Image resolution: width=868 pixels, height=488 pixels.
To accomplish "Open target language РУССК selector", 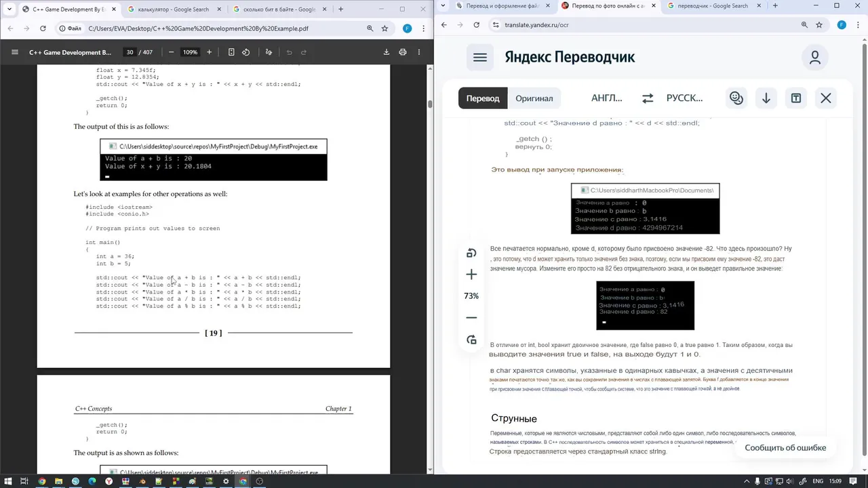I will (685, 98).
